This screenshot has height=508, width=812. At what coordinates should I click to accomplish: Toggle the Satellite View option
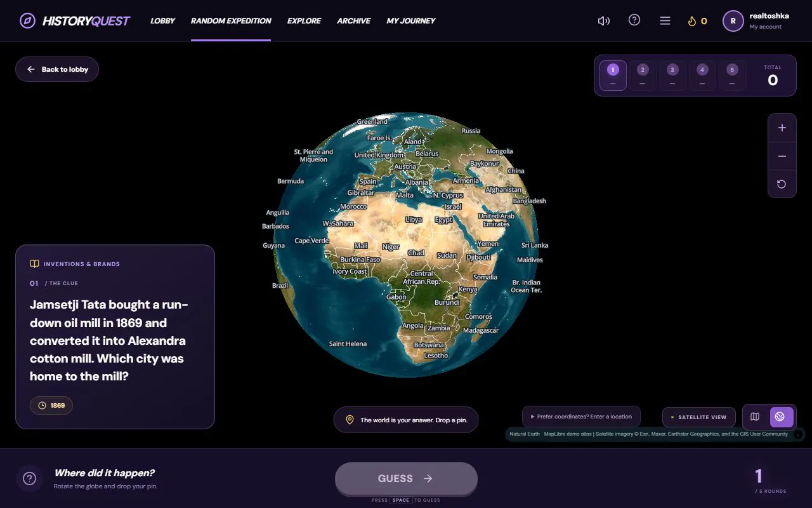click(699, 417)
